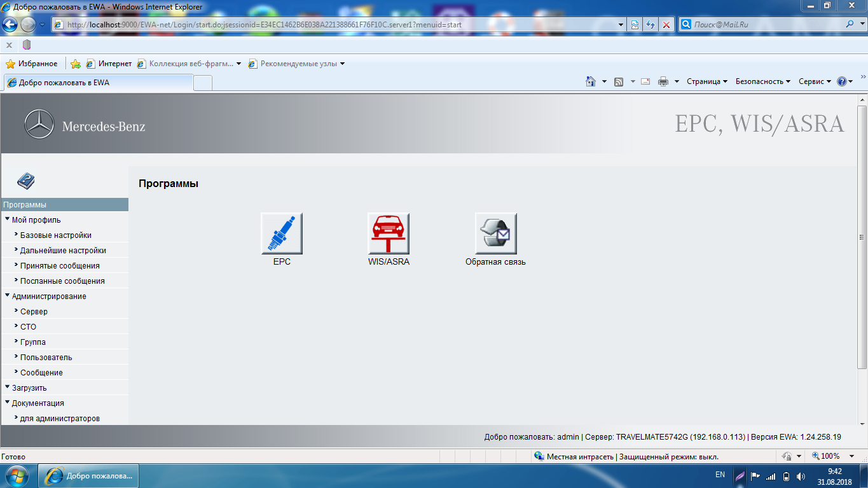
Task: Print the page with the printer icon
Action: 663,81
